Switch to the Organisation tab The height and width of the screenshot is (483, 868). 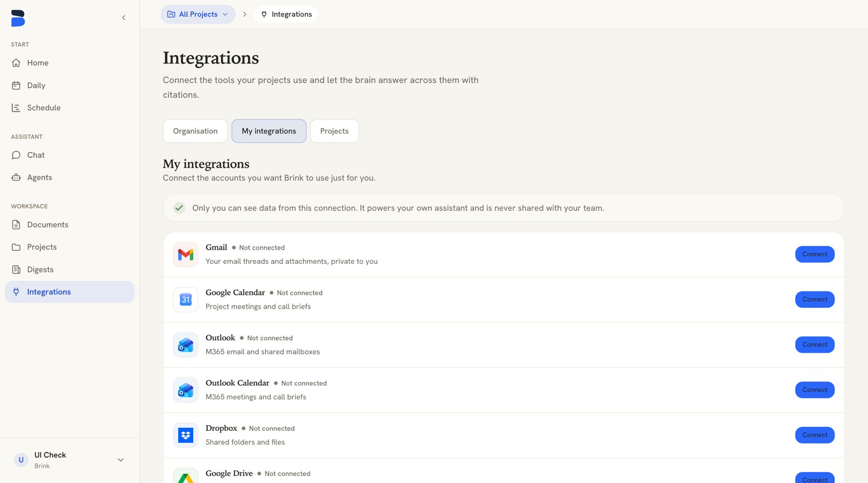[195, 131]
